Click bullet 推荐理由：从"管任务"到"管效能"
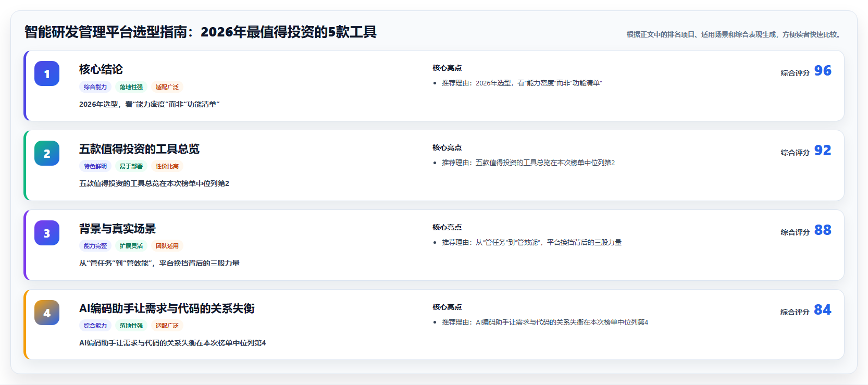The image size is (868, 385). (532, 242)
